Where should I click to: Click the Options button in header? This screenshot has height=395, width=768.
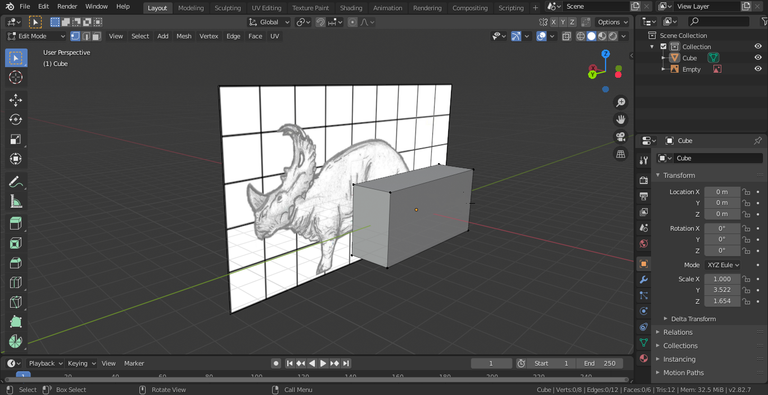point(612,22)
